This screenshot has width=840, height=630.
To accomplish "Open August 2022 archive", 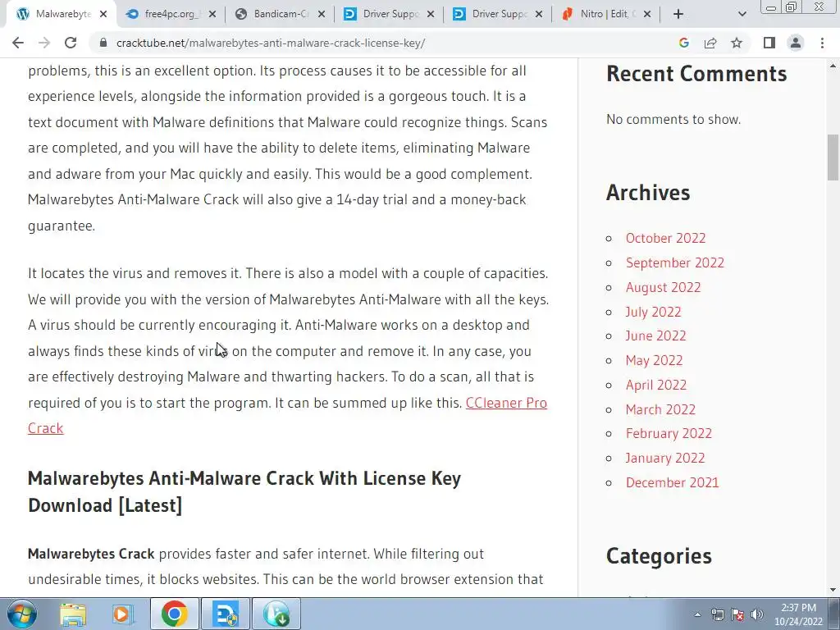I will [663, 287].
